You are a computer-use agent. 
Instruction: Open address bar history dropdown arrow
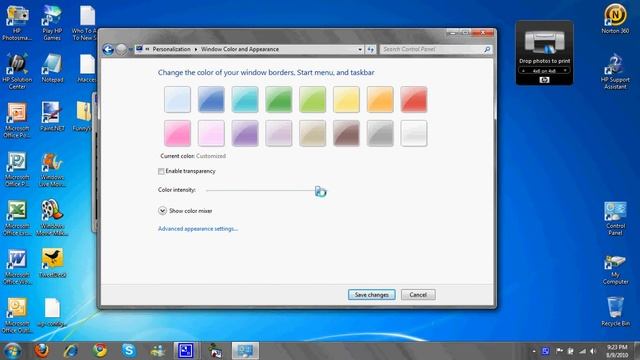coord(360,49)
